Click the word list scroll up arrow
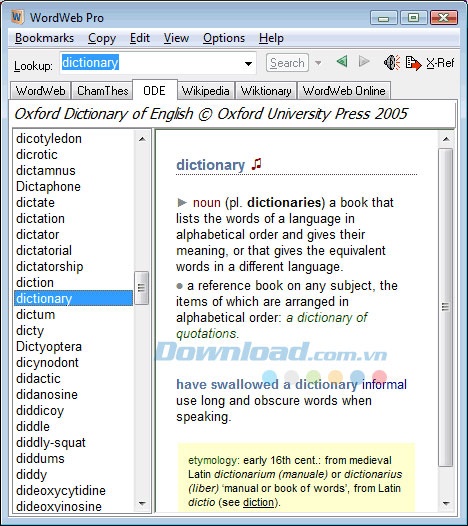 pyautogui.click(x=142, y=139)
